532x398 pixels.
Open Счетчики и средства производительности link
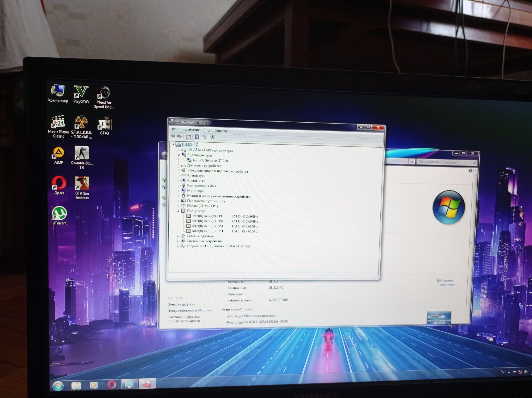pyautogui.click(x=184, y=319)
